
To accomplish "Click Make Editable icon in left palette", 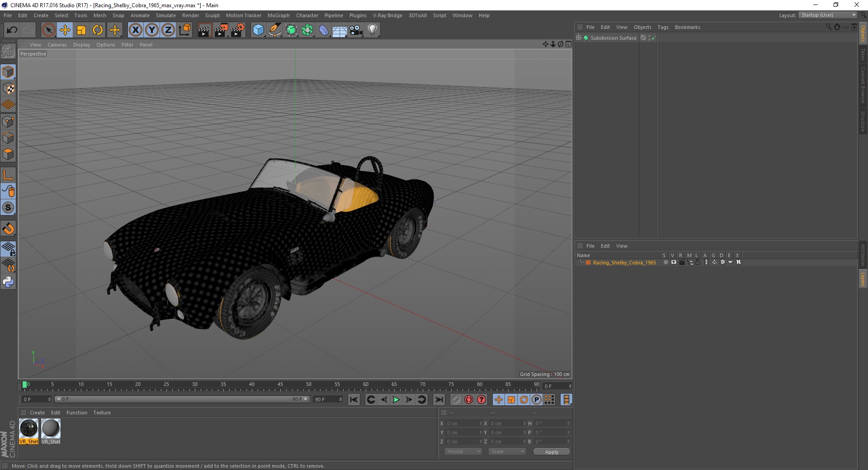I will click(8, 52).
